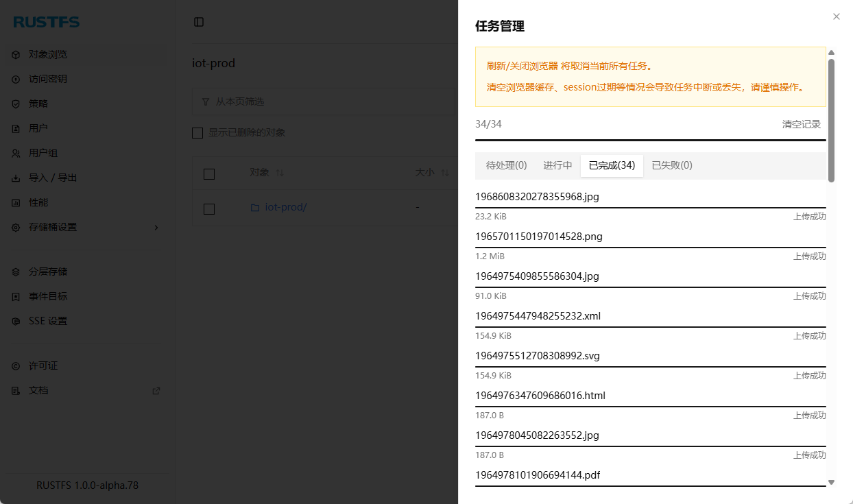Viewport: 853px width, 504px height.
Task: Click the 用户组 group icon
Action: [16, 153]
